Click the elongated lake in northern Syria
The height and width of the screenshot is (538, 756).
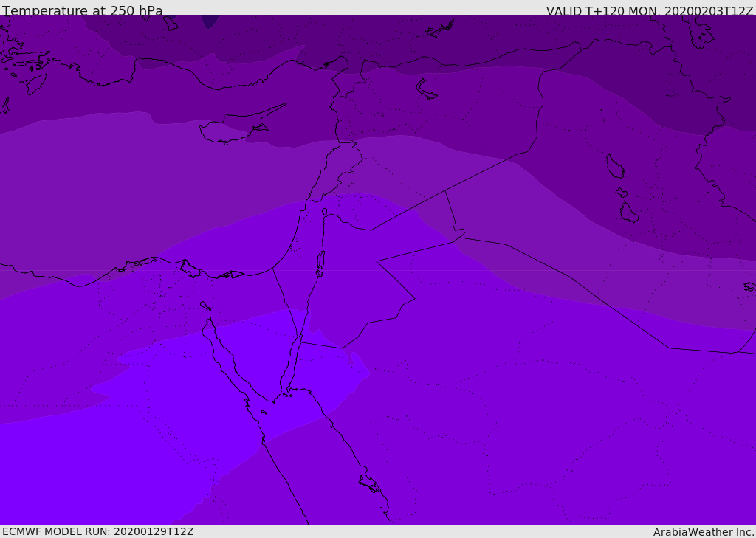coord(426,89)
